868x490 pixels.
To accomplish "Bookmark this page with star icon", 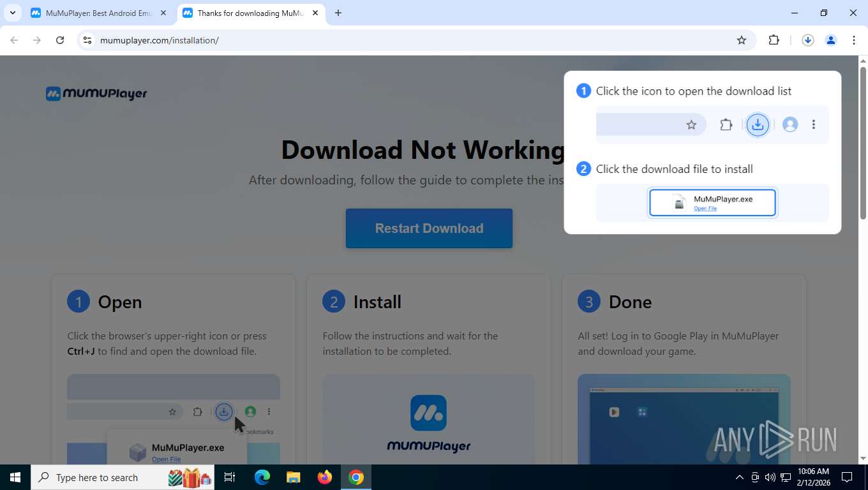I will point(742,40).
